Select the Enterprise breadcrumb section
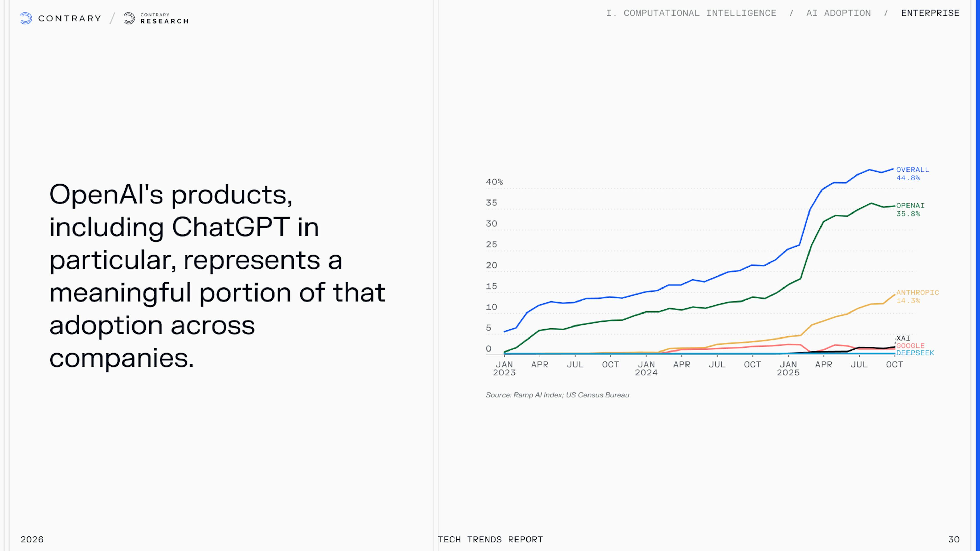This screenshot has width=980, height=551. tap(930, 13)
